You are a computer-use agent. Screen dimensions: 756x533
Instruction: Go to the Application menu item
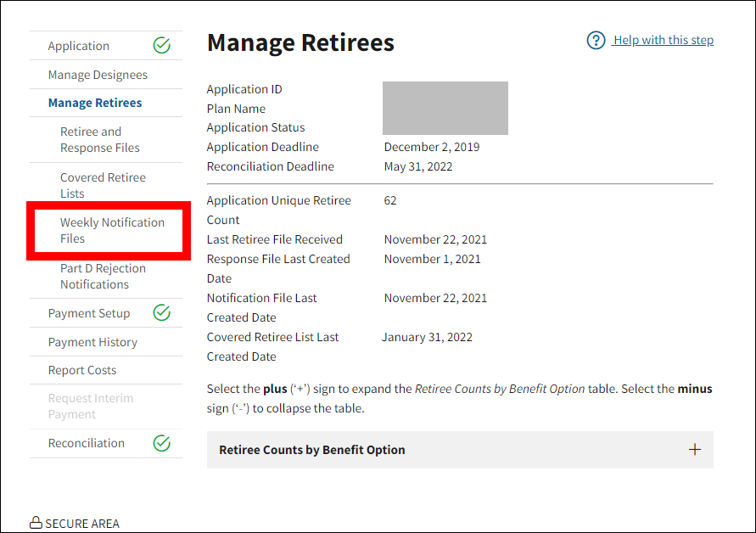point(79,46)
